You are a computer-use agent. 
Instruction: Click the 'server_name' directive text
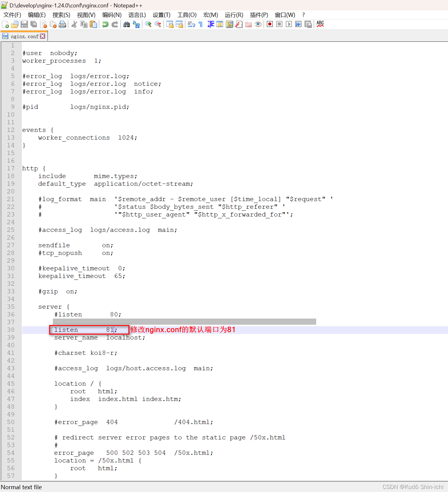76,338
